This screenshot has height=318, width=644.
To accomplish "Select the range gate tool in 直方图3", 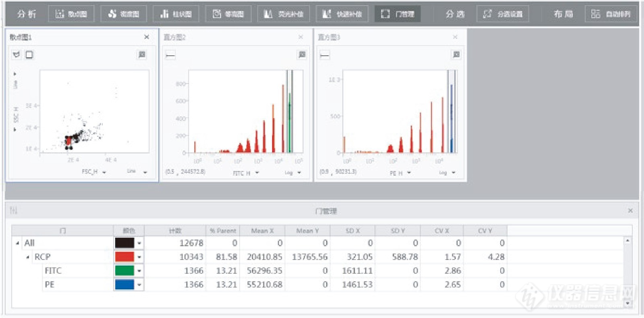I will (x=324, y=55).
